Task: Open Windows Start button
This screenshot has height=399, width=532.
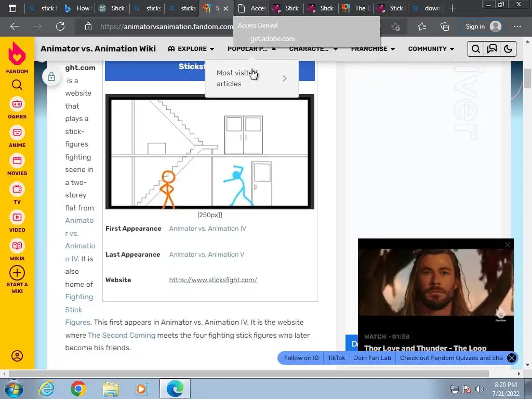Action: click(14, 389)
